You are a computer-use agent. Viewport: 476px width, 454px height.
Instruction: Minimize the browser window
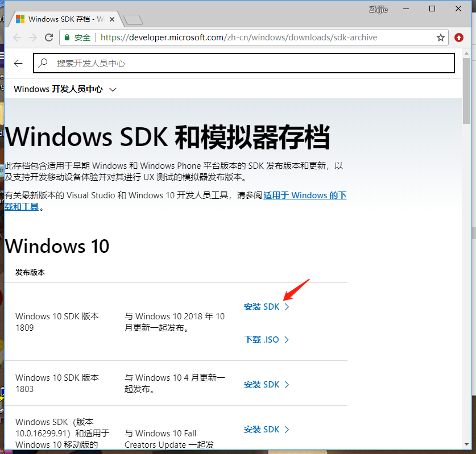[406, 9]
